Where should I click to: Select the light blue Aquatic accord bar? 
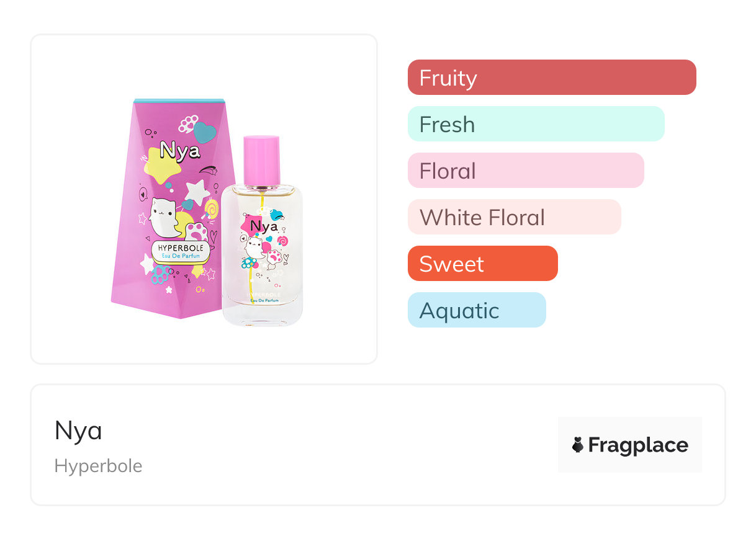tap(476, 310)
